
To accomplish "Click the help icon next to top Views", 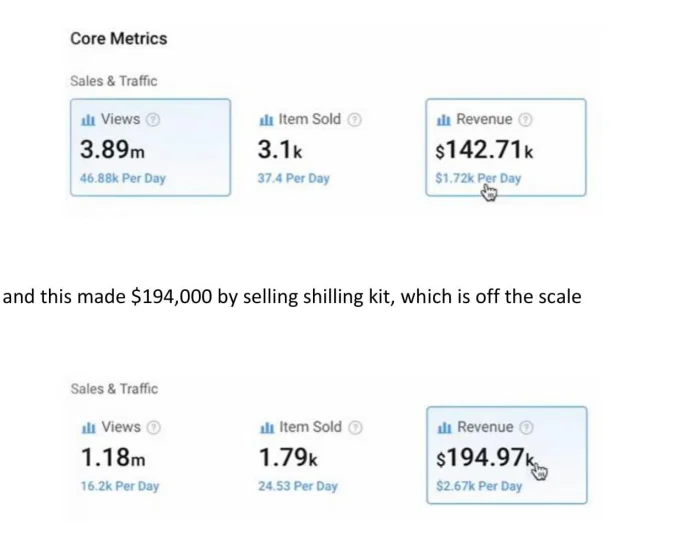I will coord(153,119).
